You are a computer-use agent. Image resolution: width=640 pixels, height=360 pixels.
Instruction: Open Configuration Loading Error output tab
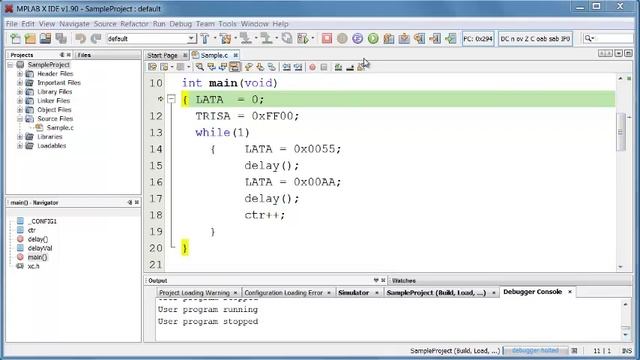click(x=284, y=293)
